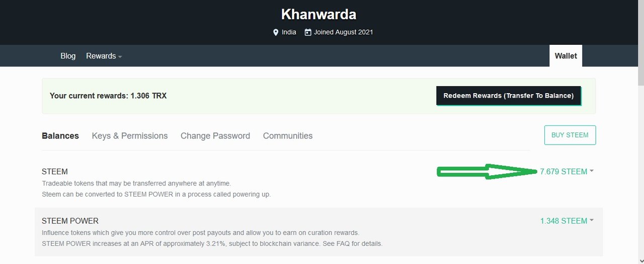Viewport: 644px width, 264px height.
Task: Click the caret arrow next to Rewards
Action: pyautogui.click(x=120, y=57)
